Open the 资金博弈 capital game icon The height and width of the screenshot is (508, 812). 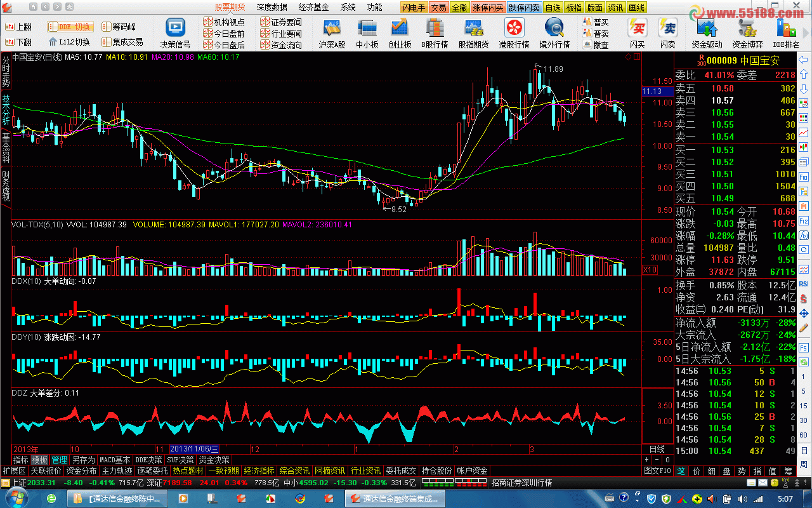click(x=747, y=27)
